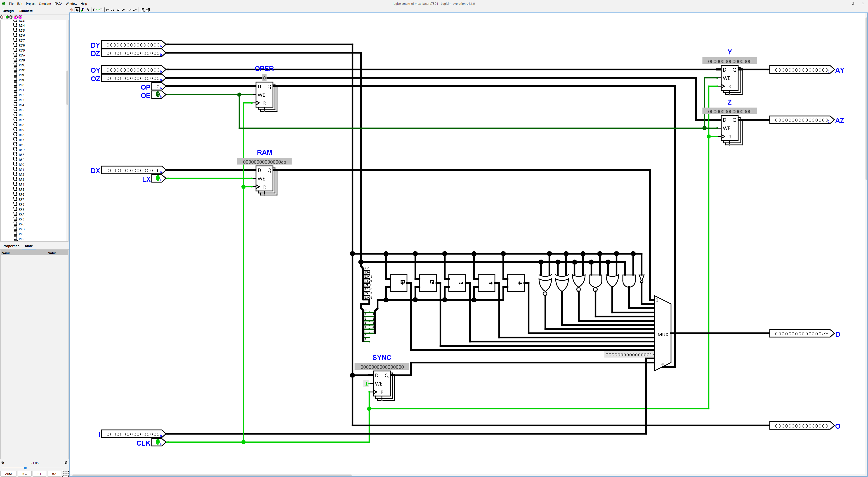Click the zoom slider handle
The height and width of the screenshot is (477, 868).
25,468
